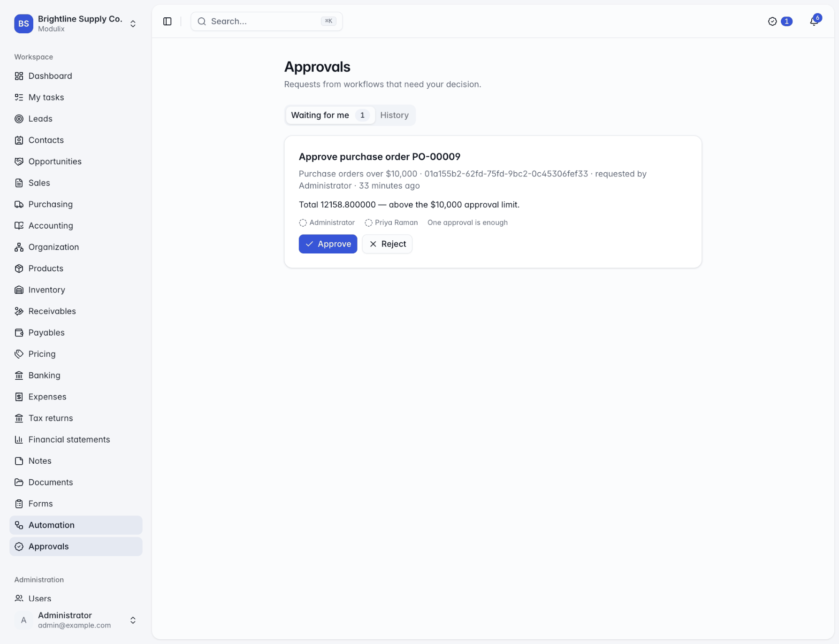This screenshot has width=839, height=644.
Task: Open the Financial statements chart icon
Action: tap(19, 439)
